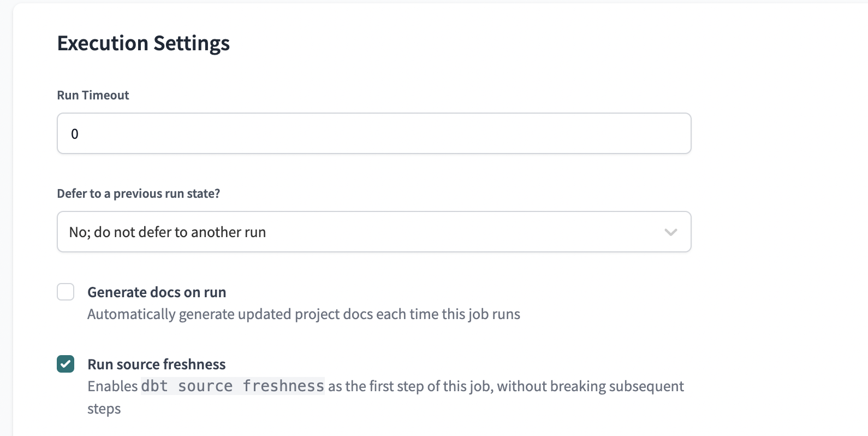Image resolution: width=868 pixels, height=436 pixels.
Task: Click the Execution Settings heading
Action: click(144, 43)
